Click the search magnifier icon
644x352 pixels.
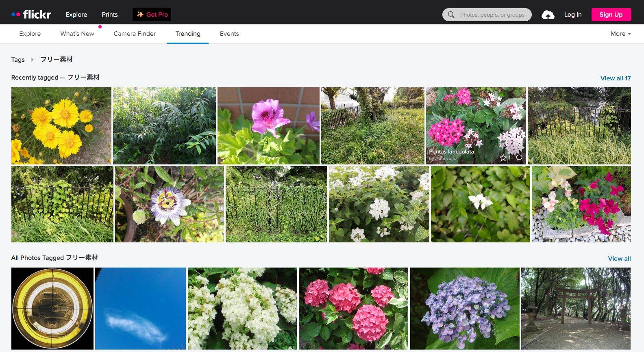[451, 15]
